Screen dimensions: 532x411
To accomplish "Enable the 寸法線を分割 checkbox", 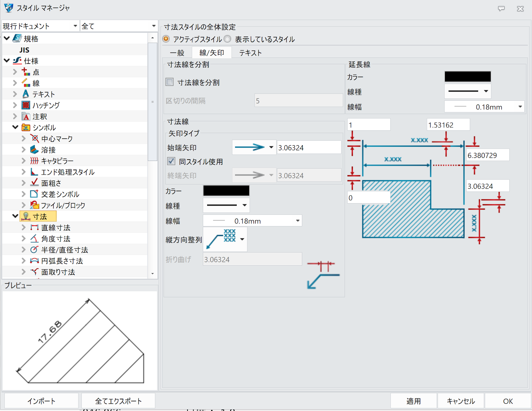I will (170, 82).
